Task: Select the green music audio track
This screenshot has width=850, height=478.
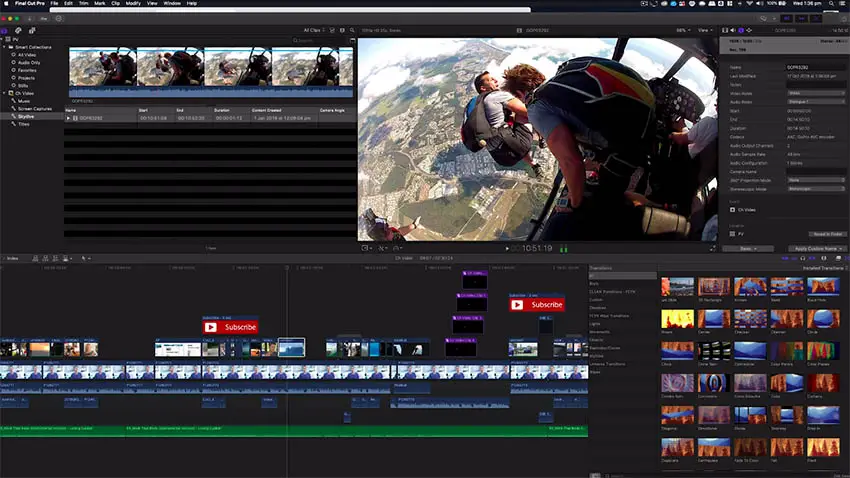Action: click(294, 430)
